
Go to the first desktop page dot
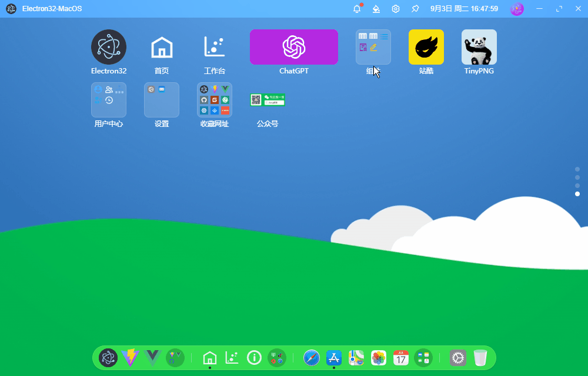tap(577, 169)
